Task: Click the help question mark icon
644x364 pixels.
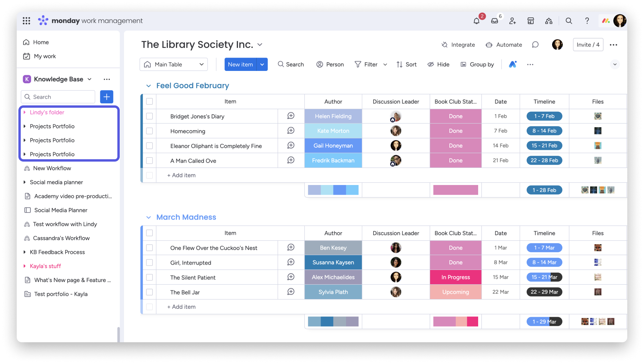Action: pyautogui.click(x=587, y=21)
